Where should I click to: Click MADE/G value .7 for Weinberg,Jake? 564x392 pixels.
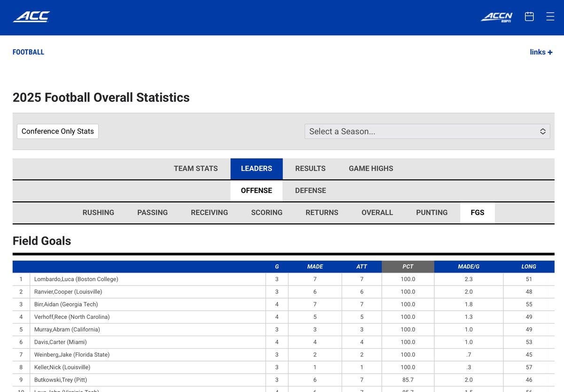(x=469, y=355)
